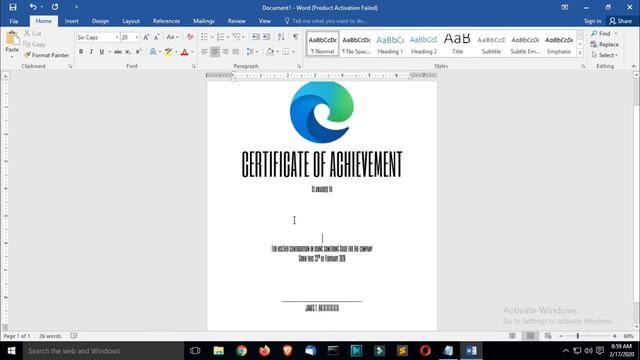Switch to the Insert tab

point(71,21)
